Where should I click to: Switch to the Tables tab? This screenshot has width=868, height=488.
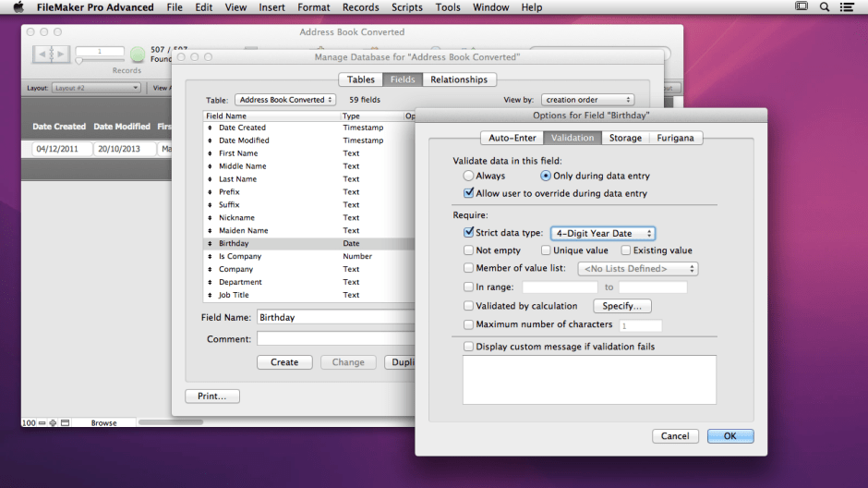click(x=360, y=79)
